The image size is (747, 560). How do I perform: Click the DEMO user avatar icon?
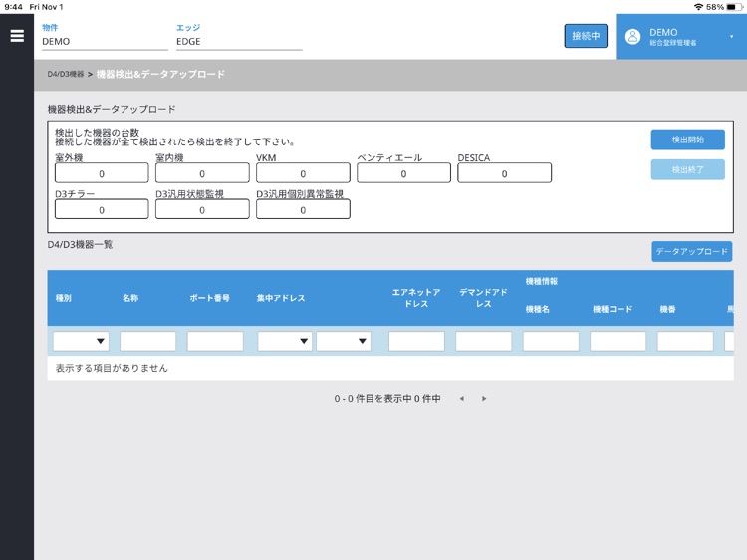(x=632, y=37)
